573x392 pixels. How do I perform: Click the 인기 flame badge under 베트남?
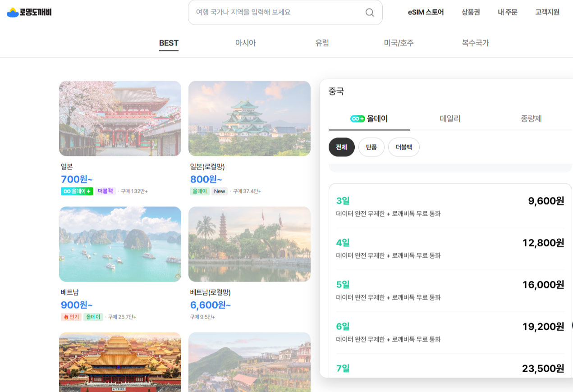click(x=71, y=317)
